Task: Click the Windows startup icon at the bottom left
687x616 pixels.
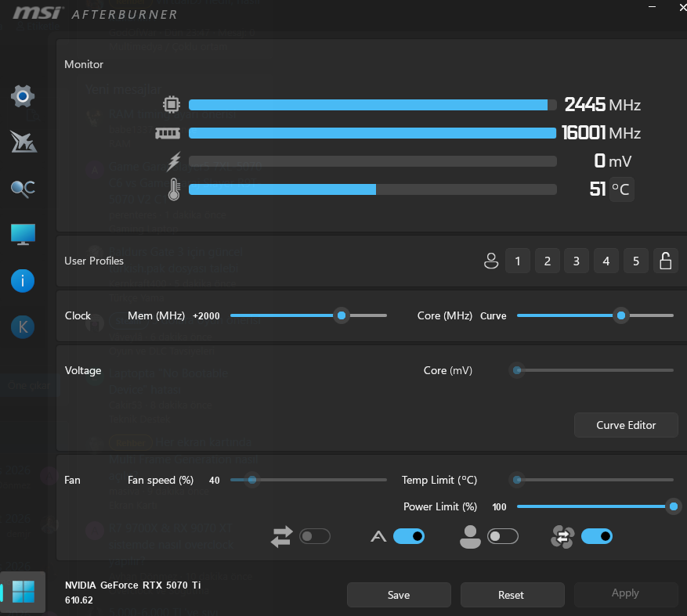Action: 23,592
